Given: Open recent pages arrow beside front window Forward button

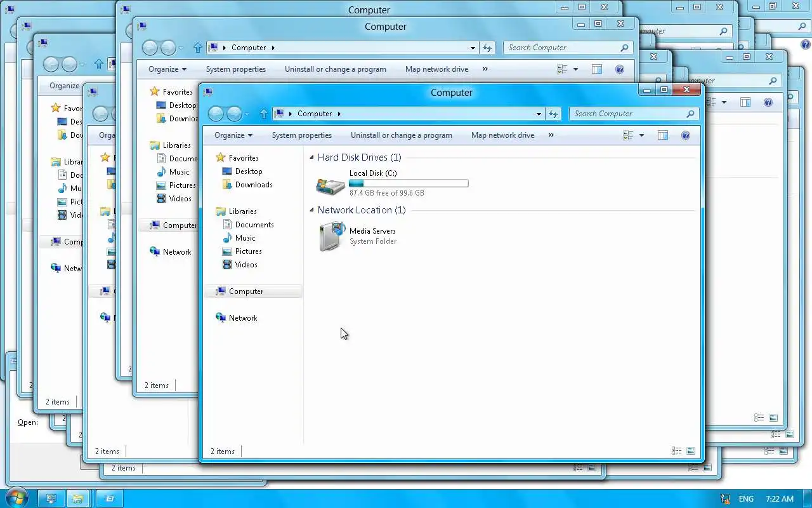Looking at the screenshot, I should pyautogui.click(x=247, y=114).
